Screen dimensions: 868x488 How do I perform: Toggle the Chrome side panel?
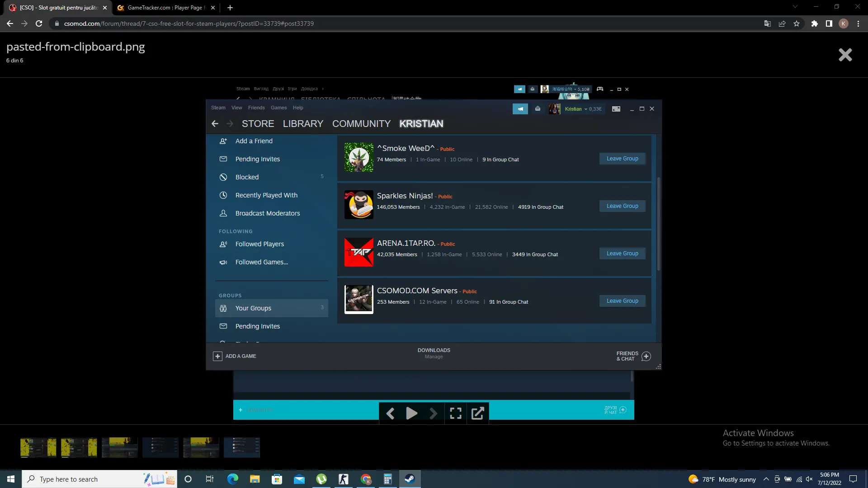[x=829, y=23]
